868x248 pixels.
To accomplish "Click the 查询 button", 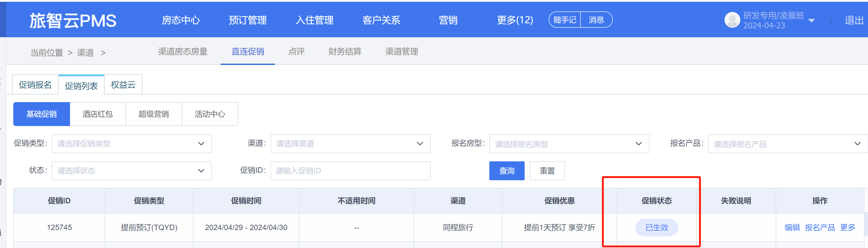I will pyautogui.click(x=506, y=170).
